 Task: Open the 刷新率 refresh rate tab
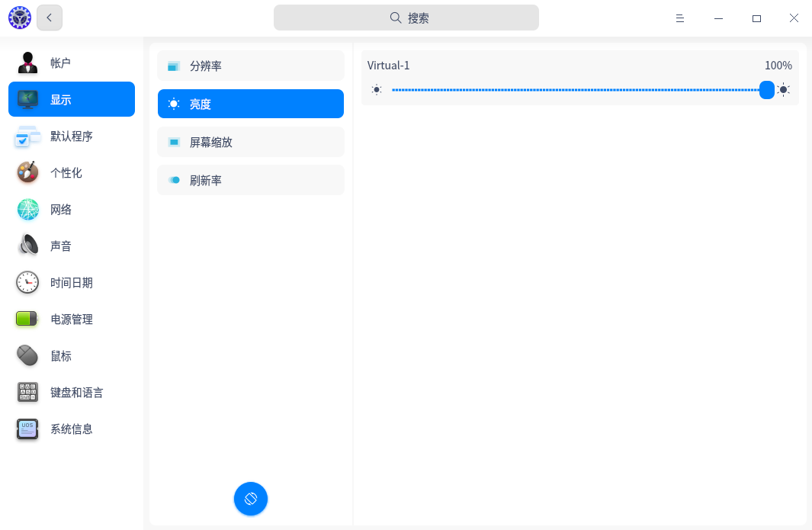[x=250, y=180]
